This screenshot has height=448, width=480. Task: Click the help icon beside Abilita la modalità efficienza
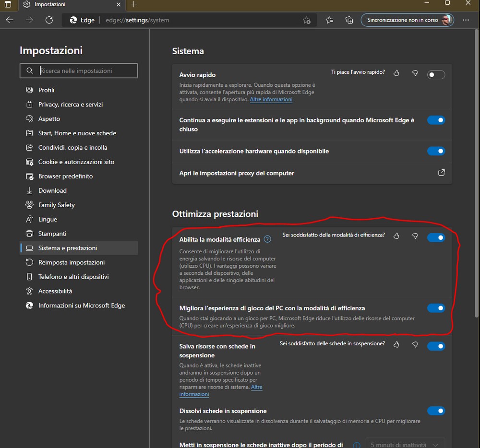tap(267, 239)
